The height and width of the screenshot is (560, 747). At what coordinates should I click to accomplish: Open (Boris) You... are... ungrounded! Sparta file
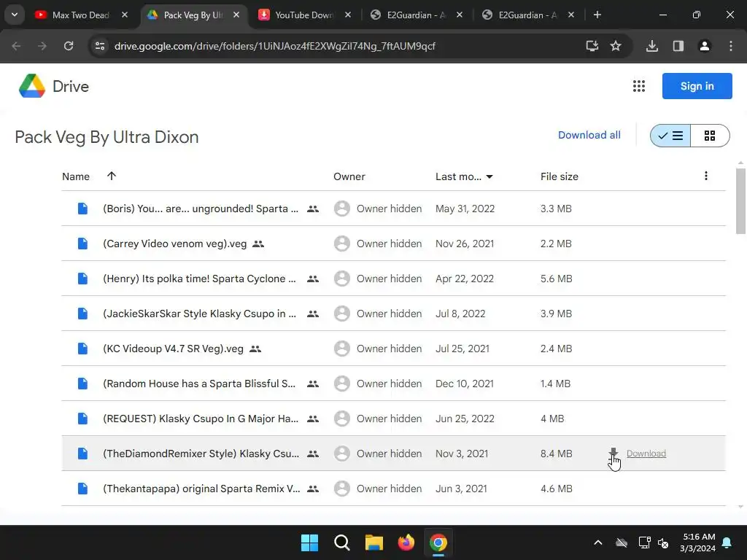coord(201,209)
